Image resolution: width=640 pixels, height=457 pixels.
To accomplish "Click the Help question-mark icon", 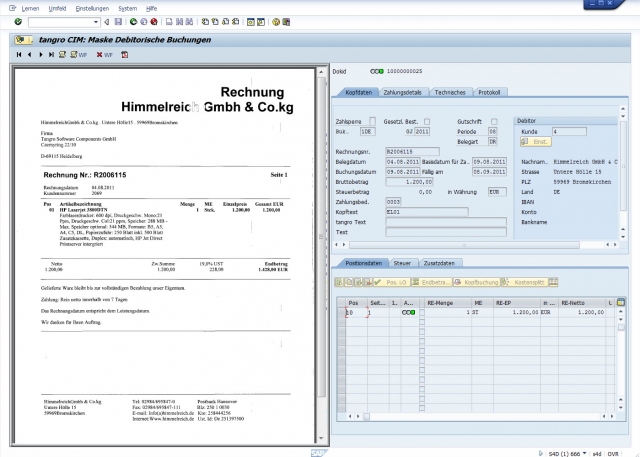I will click(x=276, y=22).
